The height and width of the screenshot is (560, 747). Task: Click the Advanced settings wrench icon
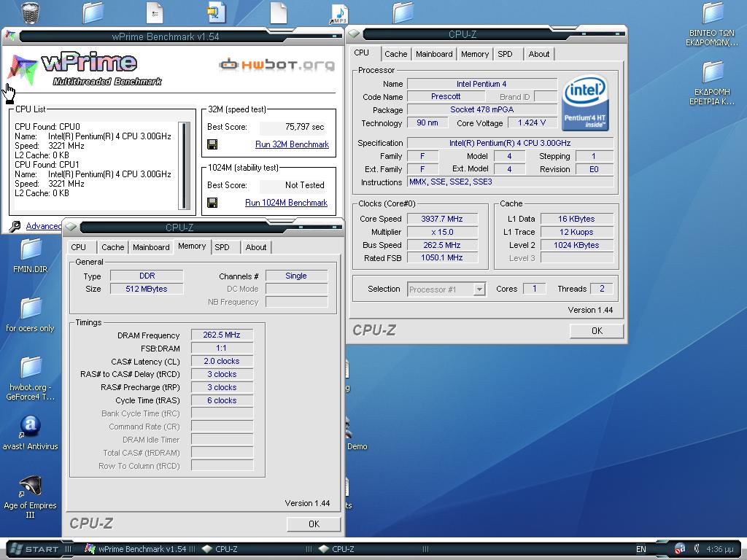[x=15, y=226]
